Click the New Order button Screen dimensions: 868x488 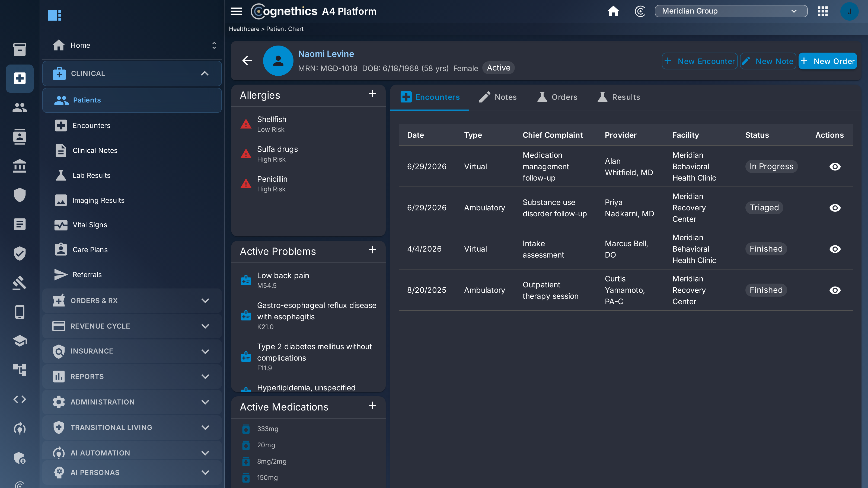coord(828,61)
